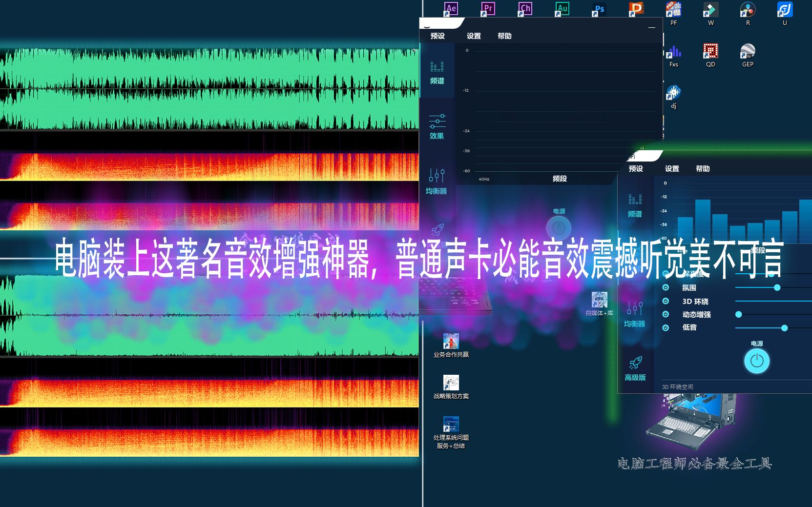Select 均衡器 equalizer icon in upper FxSound window
The height and width of the screenshot is (507, 812).
436,182
